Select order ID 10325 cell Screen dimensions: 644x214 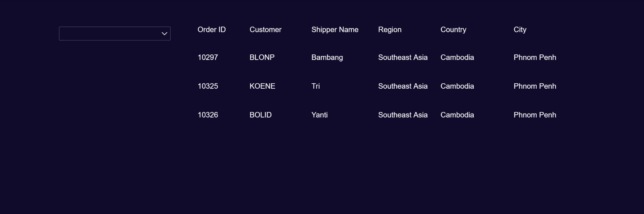(x=208, y=86)
